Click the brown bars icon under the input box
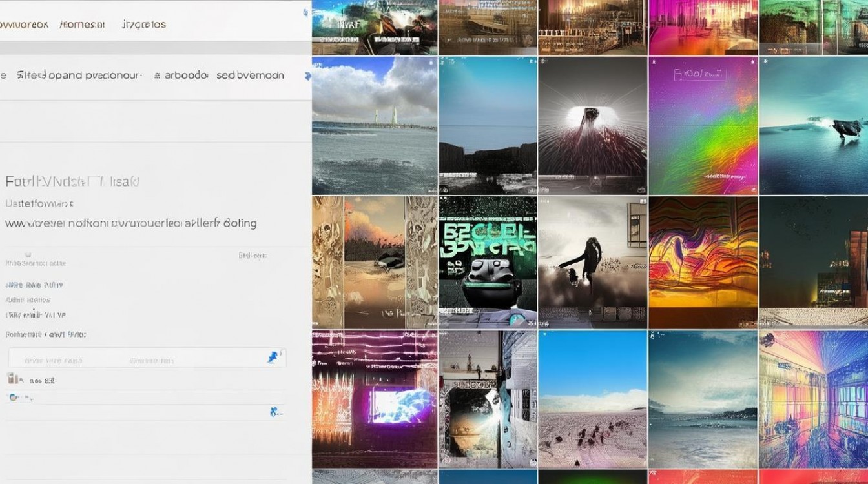 click(12, 379)
